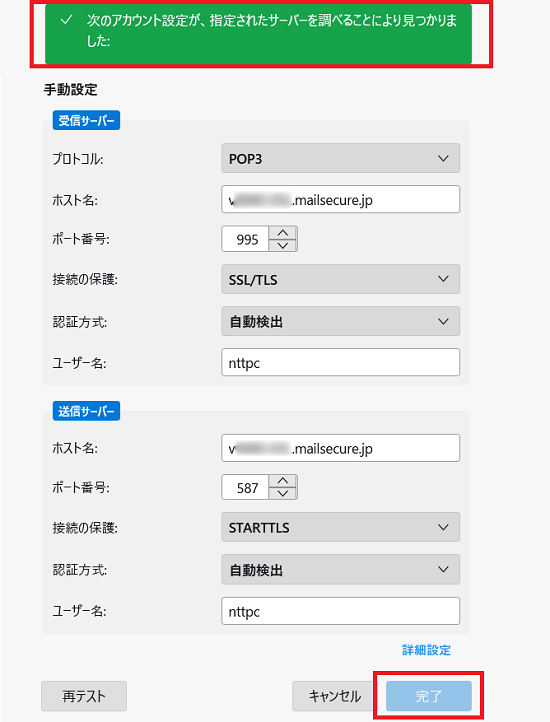The width and height of the screenshot is (550, 722).
Task: Open incoming 接続の保護 SSL/TLS dropdown
Action: (340, 279)
